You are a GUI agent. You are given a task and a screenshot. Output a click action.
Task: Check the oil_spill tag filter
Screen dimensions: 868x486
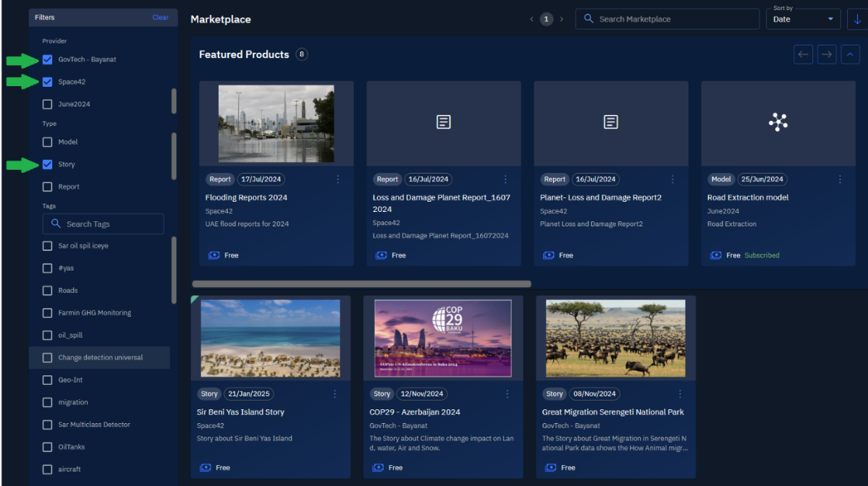[48, 336]
